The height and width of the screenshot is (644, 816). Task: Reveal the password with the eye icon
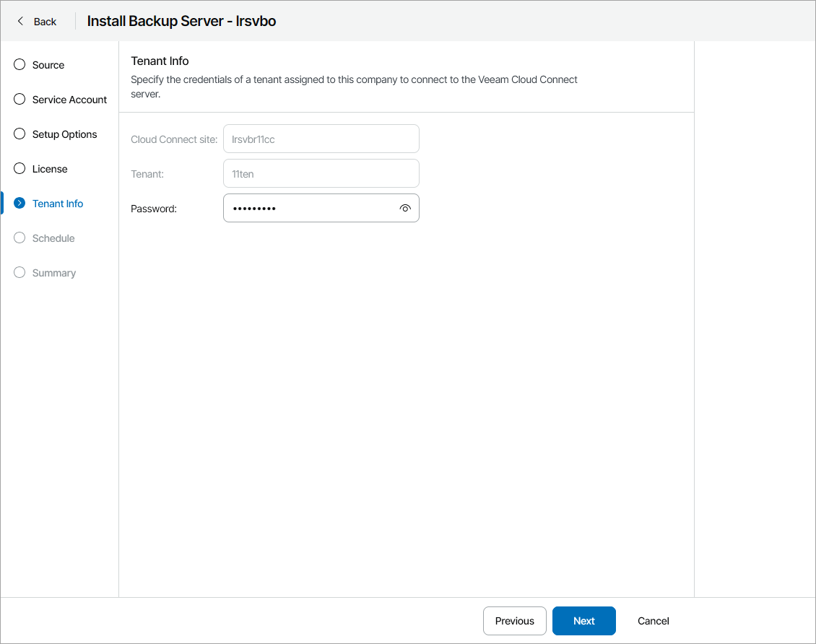[x=405, y=208]
